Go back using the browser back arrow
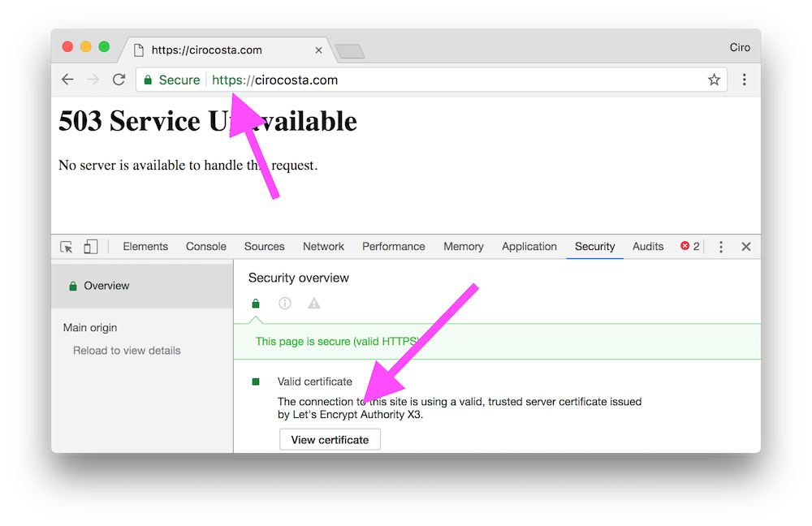 [x=68, y=80]
